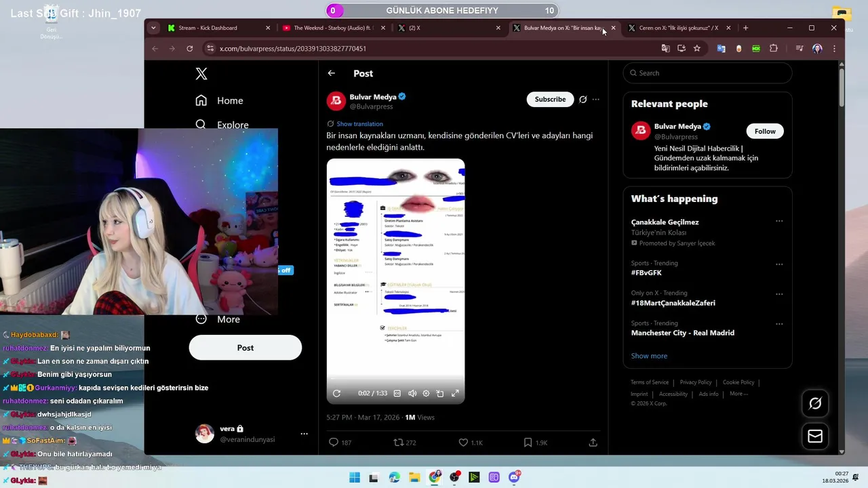Translate this page icon in address bar

point(665,49)
